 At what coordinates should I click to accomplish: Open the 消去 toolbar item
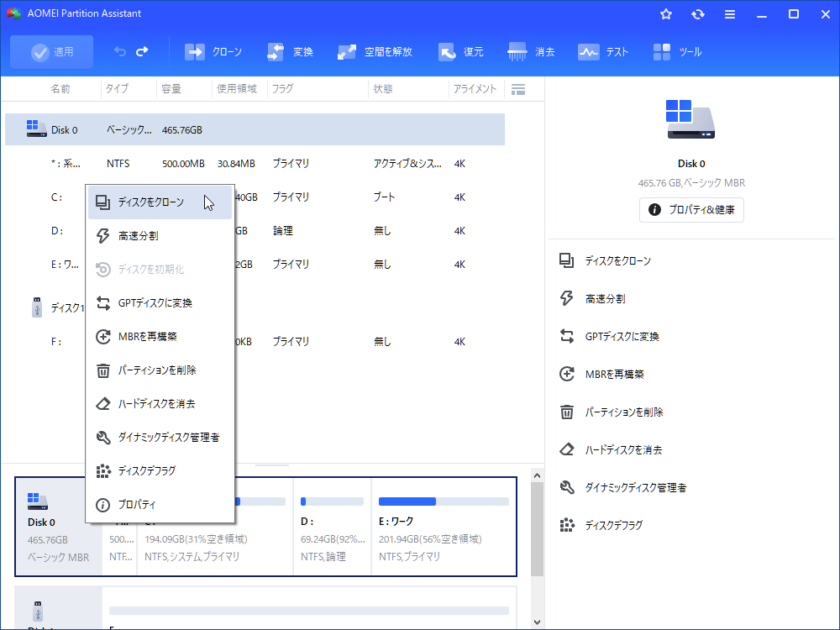pos(531,52)
